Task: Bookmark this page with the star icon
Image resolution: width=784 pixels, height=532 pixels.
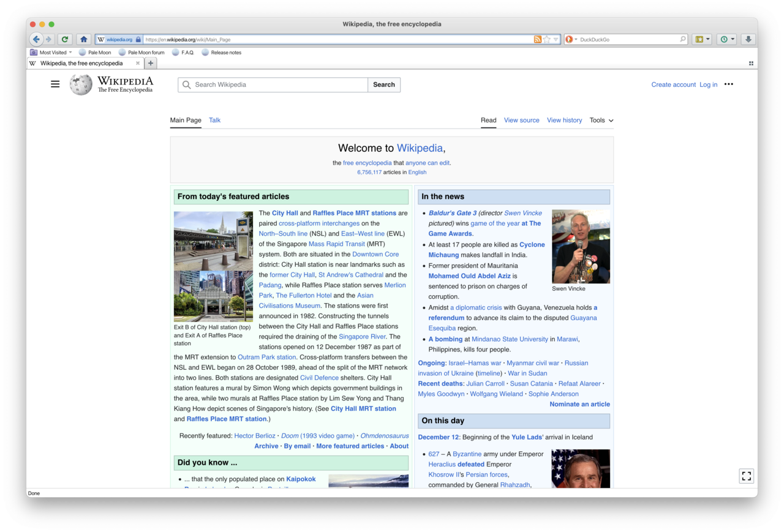Action: 546,39
